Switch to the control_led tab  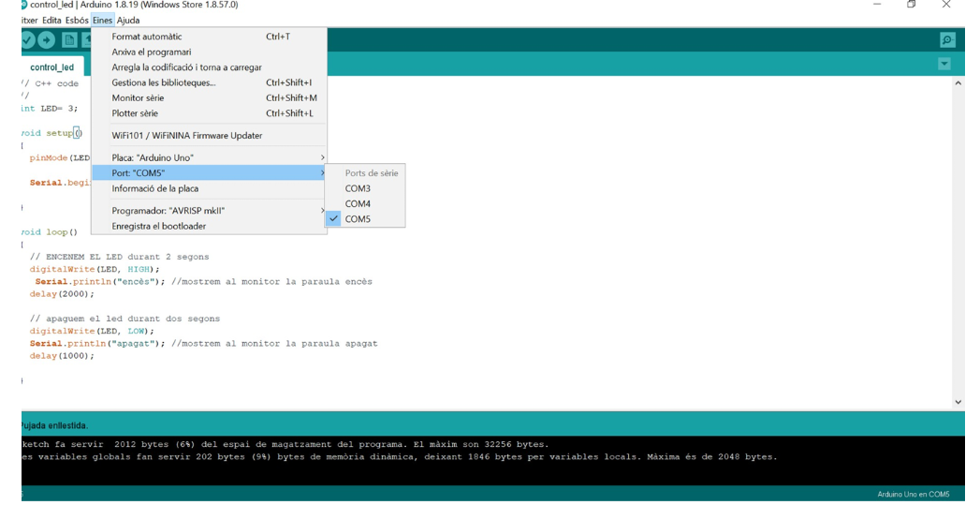[x=51, y=67]
